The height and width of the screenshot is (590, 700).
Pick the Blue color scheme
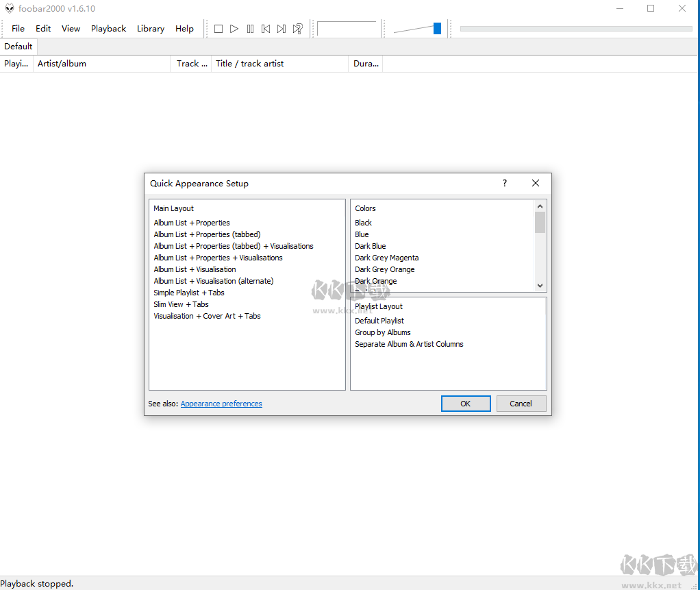tap(362, 234)
